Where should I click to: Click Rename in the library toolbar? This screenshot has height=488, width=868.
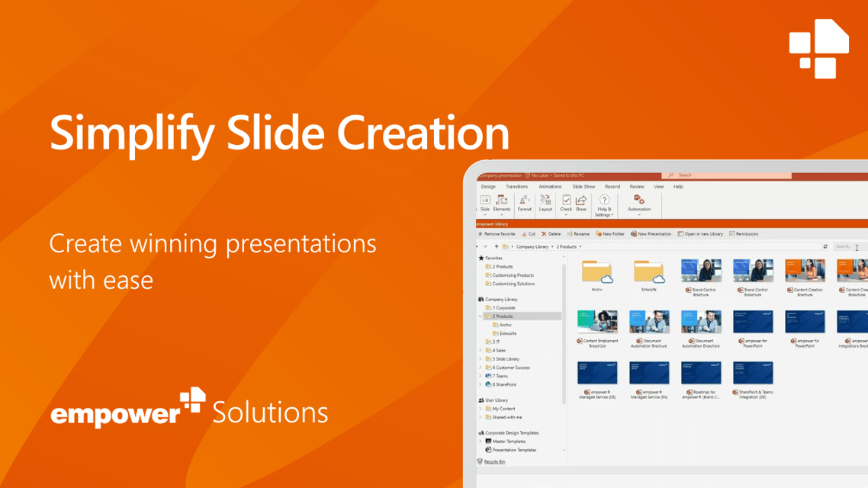(x=578, y=234)
